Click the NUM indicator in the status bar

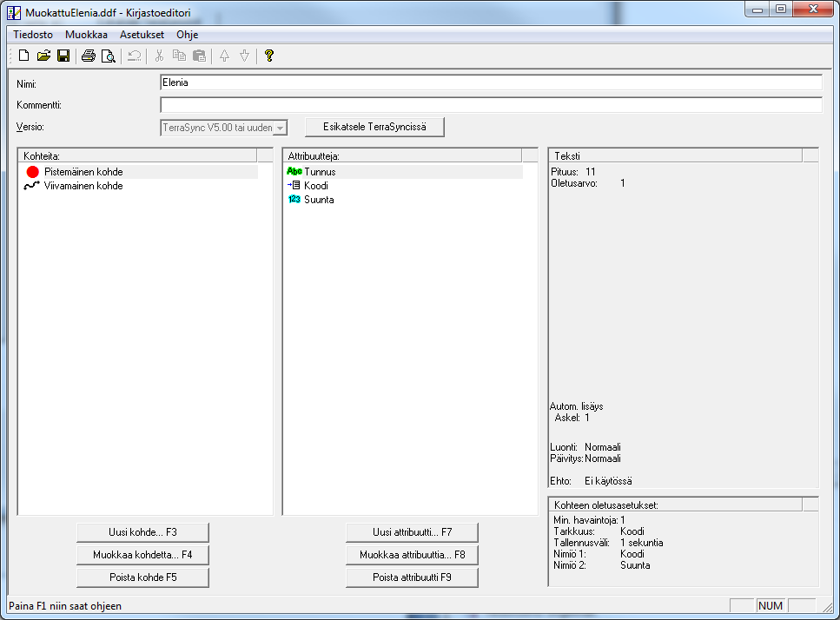[x=771, y=605]
